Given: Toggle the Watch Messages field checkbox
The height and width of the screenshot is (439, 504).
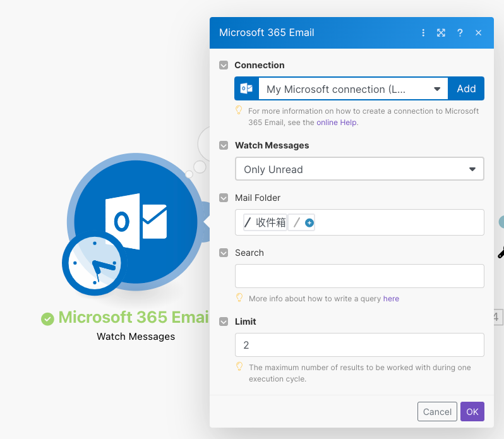Looking at the screenshot, I should 224,145.
